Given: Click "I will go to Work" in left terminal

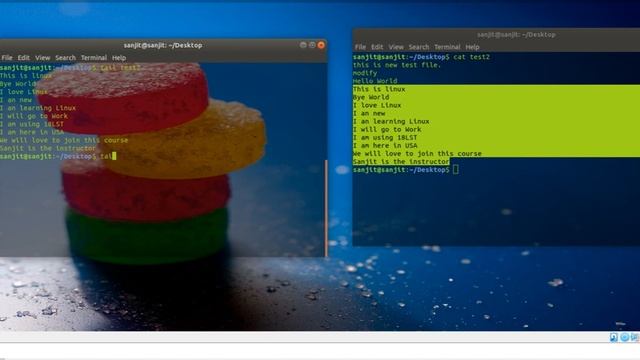Looking at the screenshot, I should coord(34,116).
